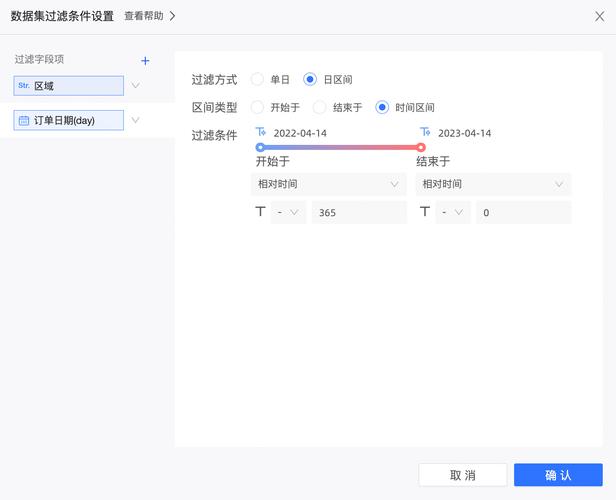This screenshot has width=616, height=500.
Task: Click the T icon beside 2022-04-14
Action: [x=261, y=132]
